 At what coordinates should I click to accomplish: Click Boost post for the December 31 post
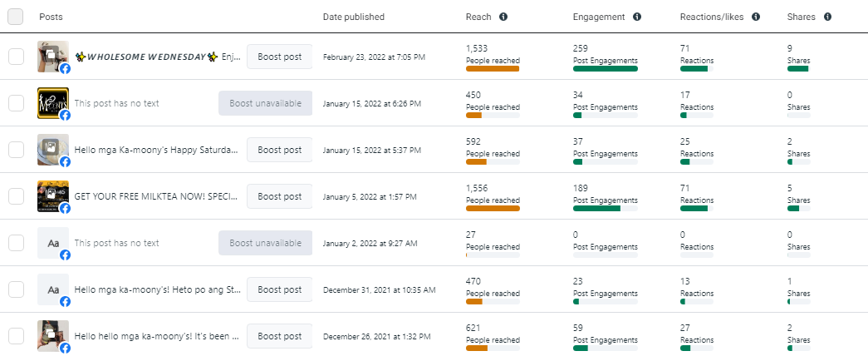[280, 289]
